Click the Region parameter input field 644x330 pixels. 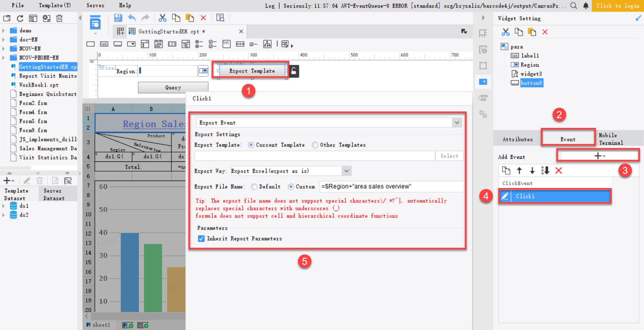point(168,71)
